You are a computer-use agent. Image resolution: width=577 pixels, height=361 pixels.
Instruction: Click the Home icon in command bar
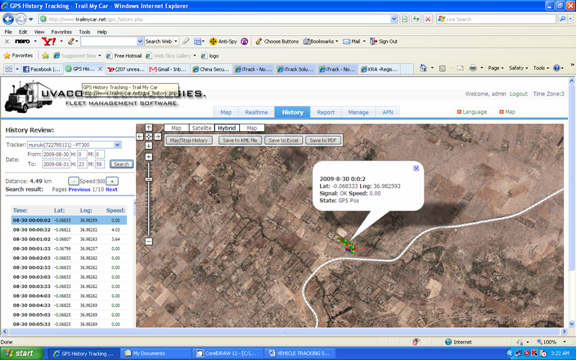424,68
